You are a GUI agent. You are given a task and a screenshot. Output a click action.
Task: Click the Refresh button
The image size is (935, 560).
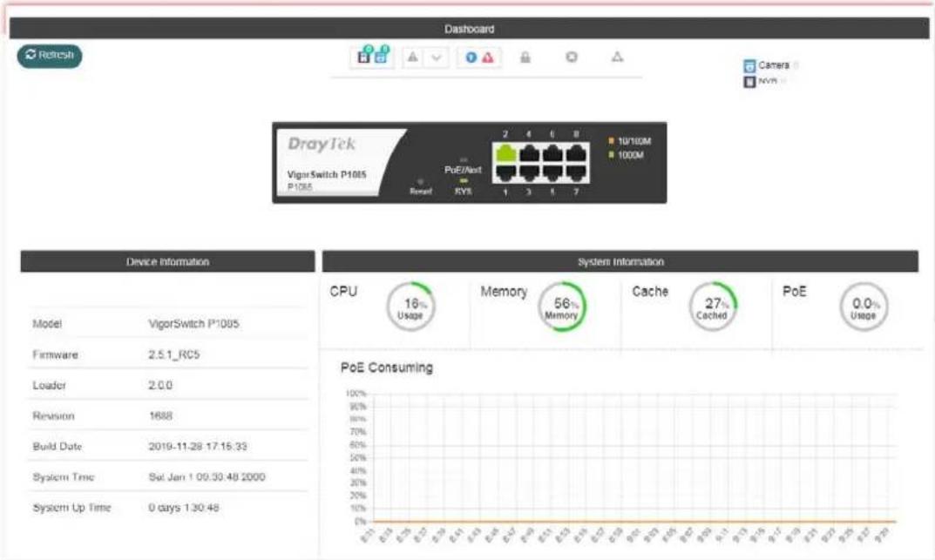50,56
